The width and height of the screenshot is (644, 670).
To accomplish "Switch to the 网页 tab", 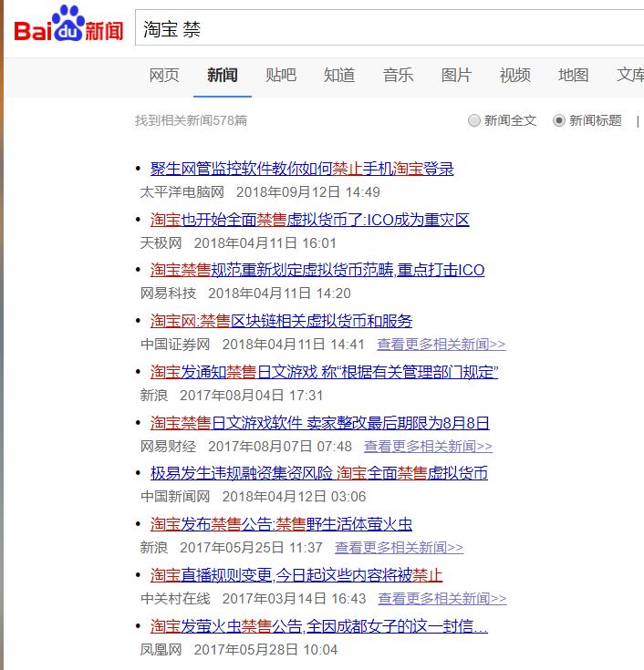I will 164,75.
